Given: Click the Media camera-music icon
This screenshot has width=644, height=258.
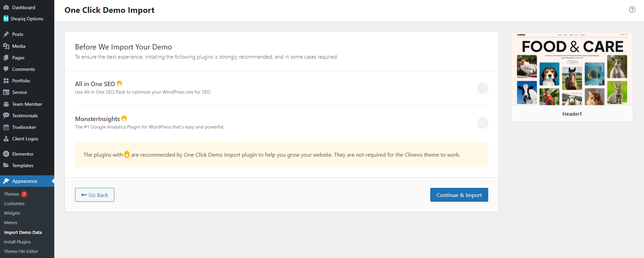Looking at the screenshot, I should [x=6, y=46].
